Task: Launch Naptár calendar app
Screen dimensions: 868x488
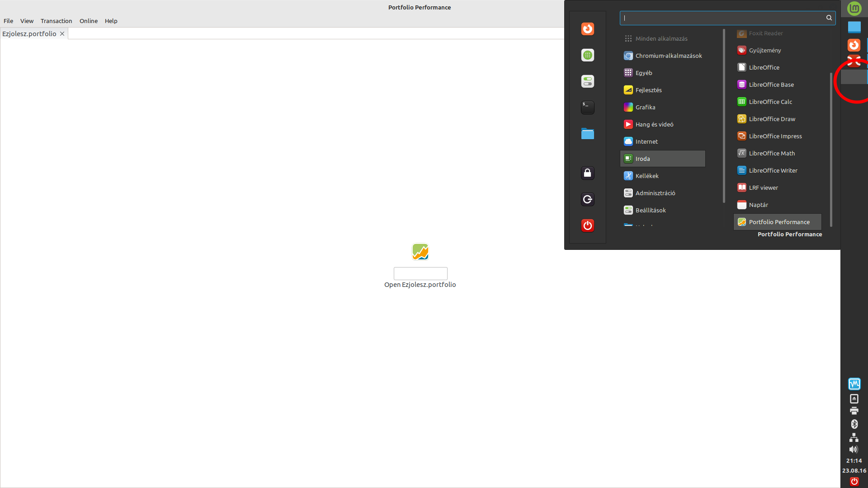Action: click(x=778, y=205)
